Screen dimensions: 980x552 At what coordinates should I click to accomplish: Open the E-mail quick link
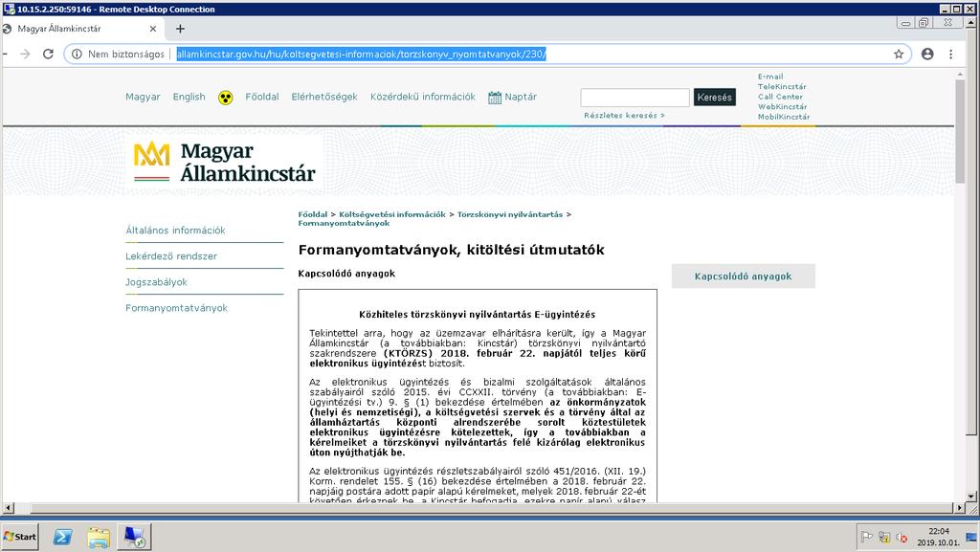click(770, 77)
